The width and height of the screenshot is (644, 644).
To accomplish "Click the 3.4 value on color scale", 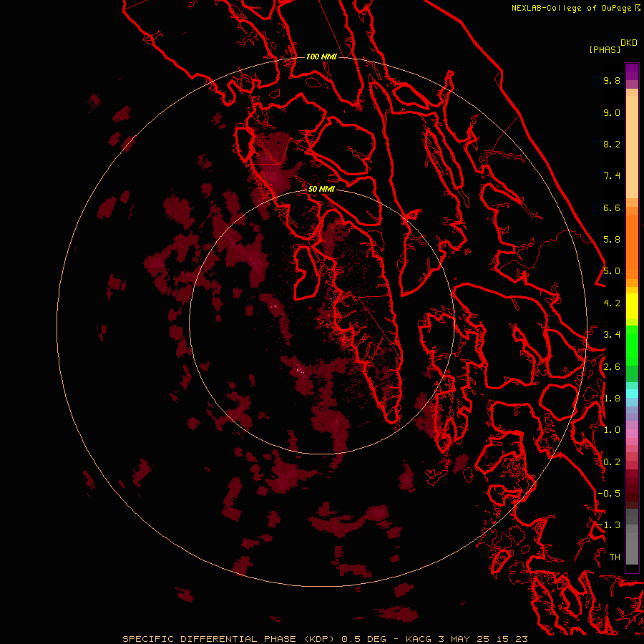I will [x=612, y=335].
